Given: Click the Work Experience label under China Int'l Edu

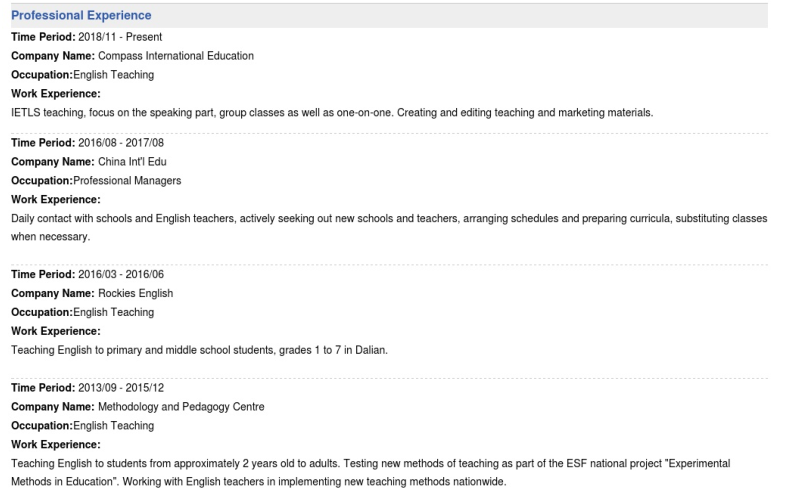Looking at the screenshot, I should pos(56,200).
